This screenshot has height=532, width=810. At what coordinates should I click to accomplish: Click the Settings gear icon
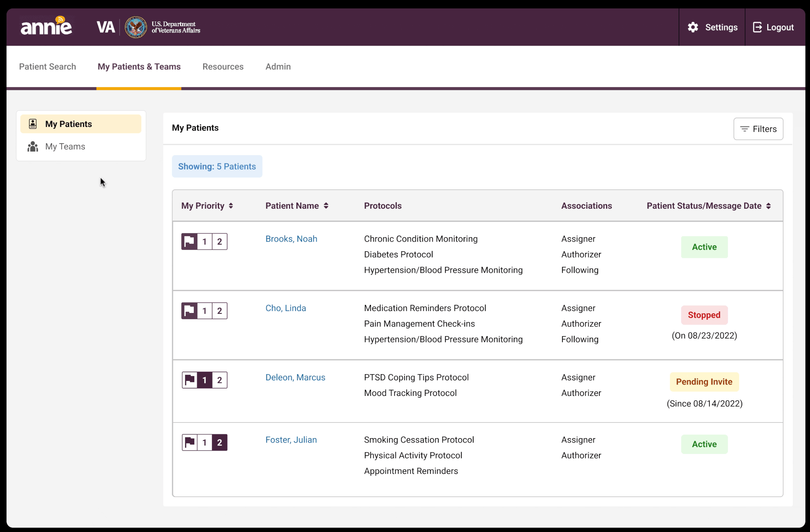click(693, 27)
